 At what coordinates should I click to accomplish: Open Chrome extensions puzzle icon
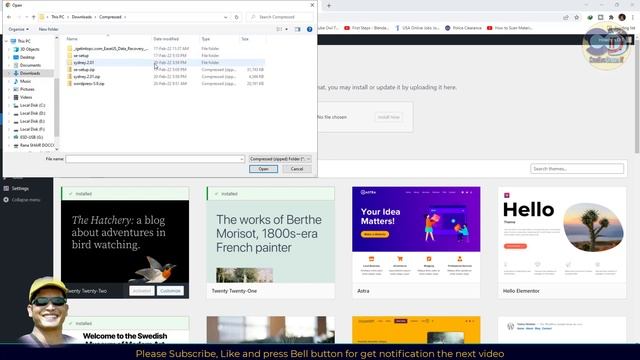click(x=611, y=17)
